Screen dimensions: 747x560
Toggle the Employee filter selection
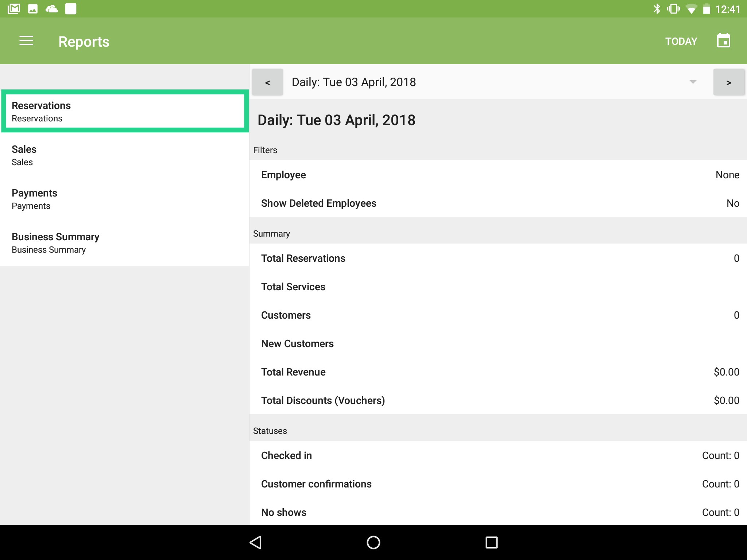click(498, 175)
